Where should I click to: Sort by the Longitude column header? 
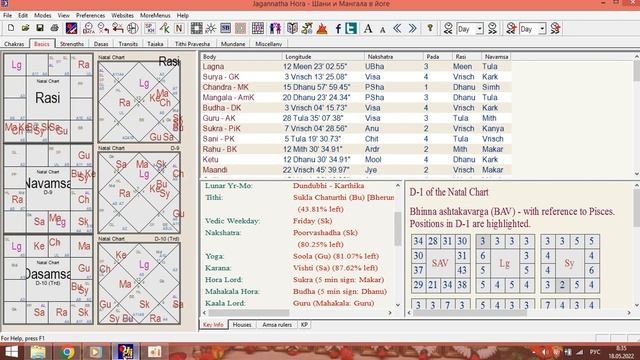[323, 57]
